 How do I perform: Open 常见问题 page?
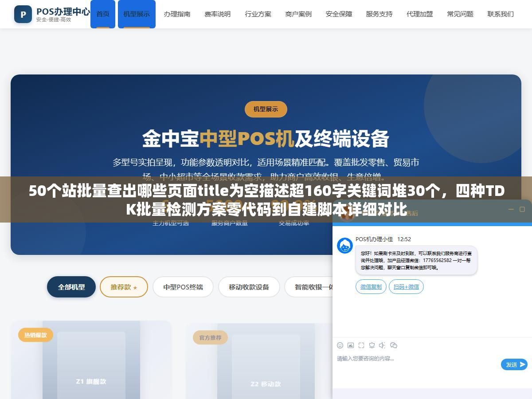pyautogui.click(x=460, y=14)
